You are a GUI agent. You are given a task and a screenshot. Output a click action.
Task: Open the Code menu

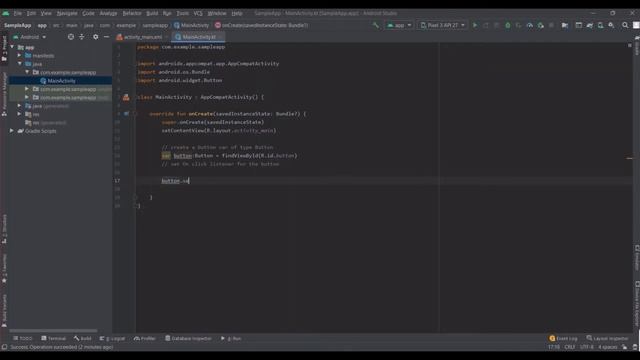[88, 13]
